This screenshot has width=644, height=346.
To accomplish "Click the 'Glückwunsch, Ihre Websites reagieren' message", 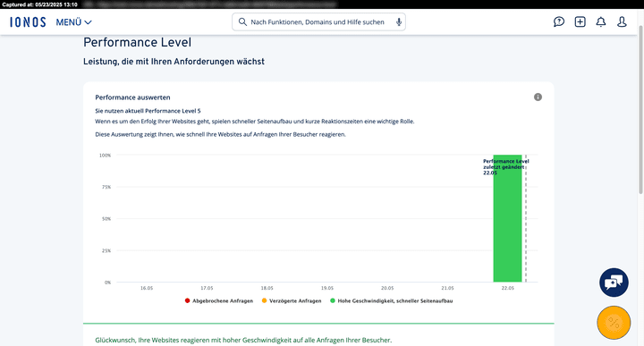I will point(243,340).
